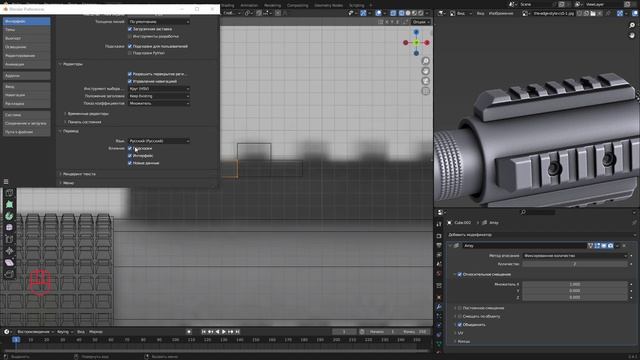Open the Modifiers wrench tab
Viewport: 640px width, 360px height.
[439, 307]
